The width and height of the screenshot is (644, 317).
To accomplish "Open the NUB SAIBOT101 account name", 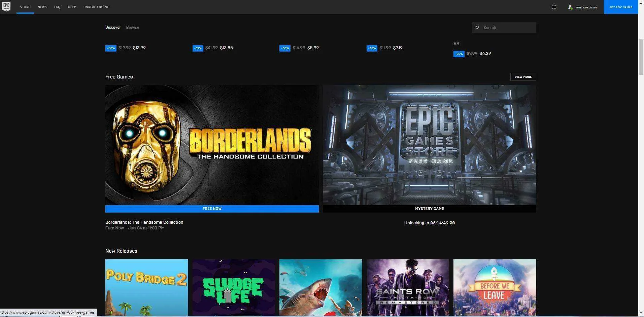I will pos(586,7).
